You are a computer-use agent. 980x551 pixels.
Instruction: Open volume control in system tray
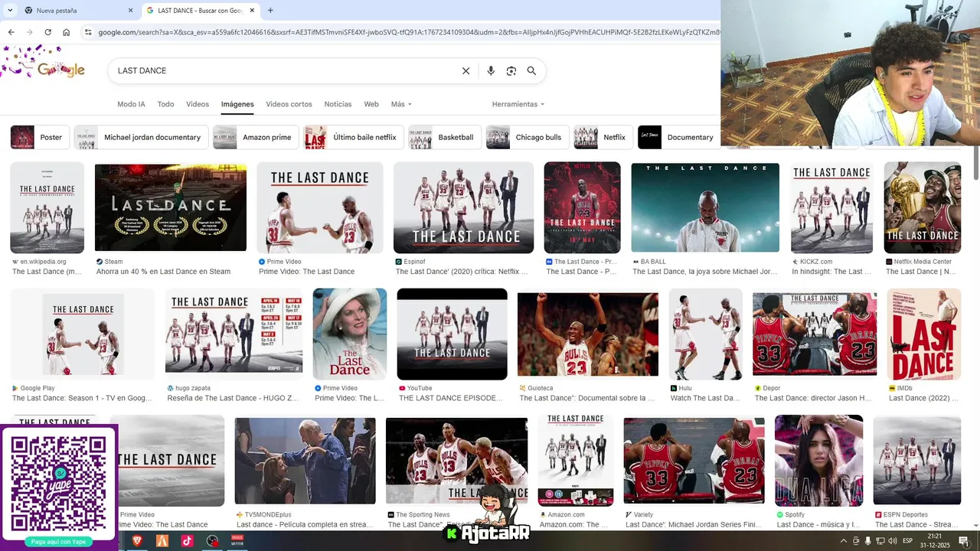click(x=892, y=541)
